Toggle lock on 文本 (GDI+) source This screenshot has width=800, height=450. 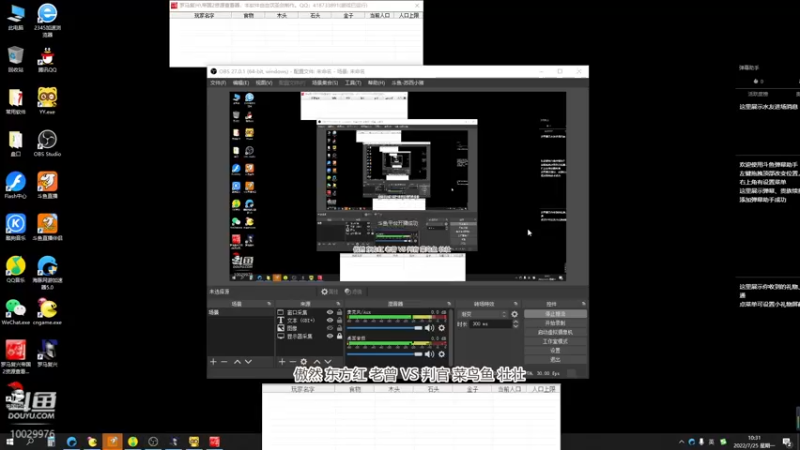[x=340, y=320]
